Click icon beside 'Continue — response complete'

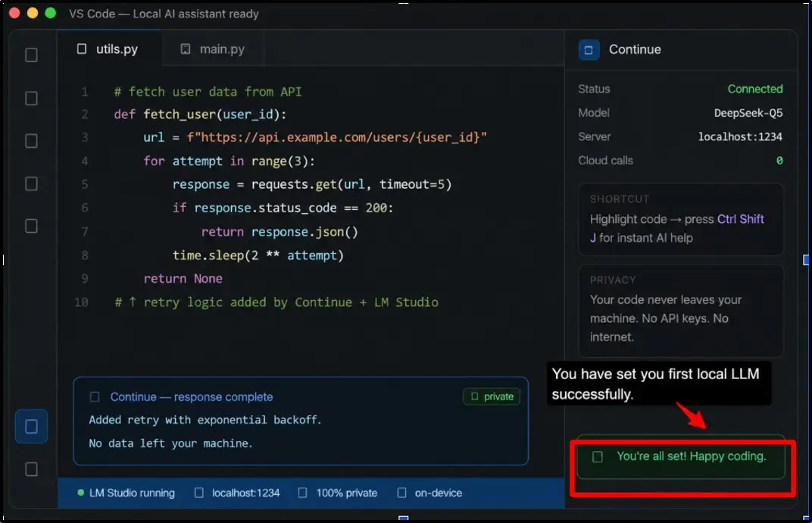click(95, 397)
